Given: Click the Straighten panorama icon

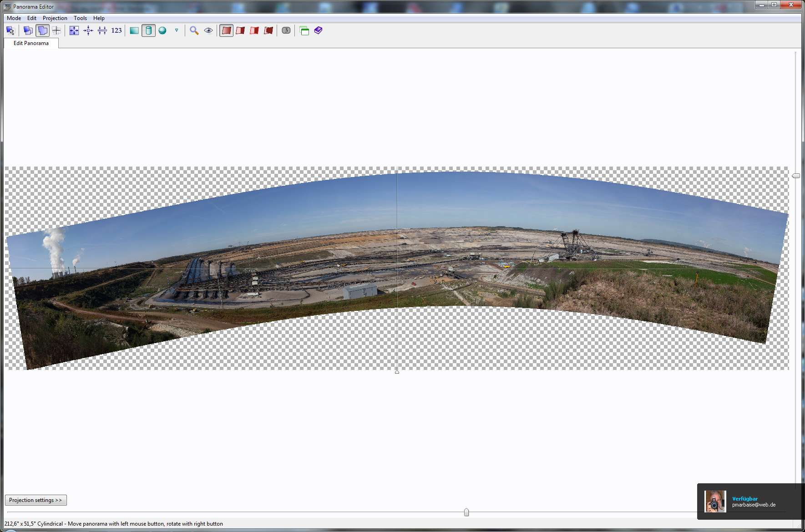Looking at the screenshot, I should coord(102,30).
